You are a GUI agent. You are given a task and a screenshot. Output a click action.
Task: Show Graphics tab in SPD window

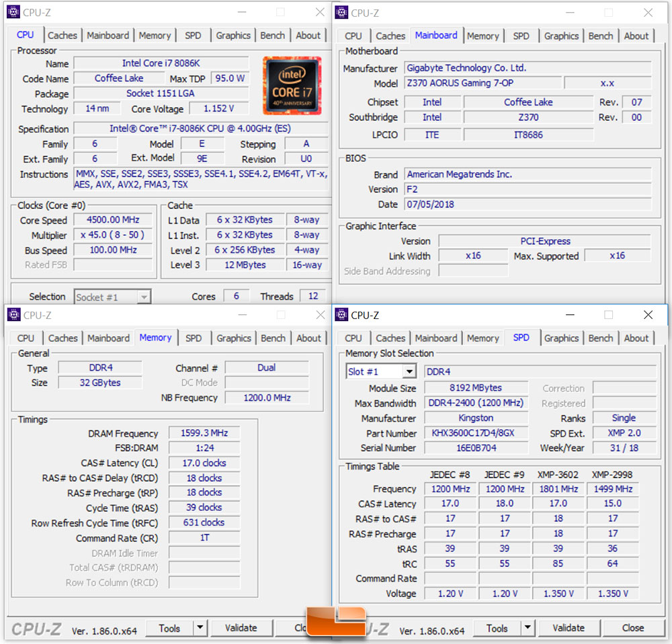(x=561, y=338)
